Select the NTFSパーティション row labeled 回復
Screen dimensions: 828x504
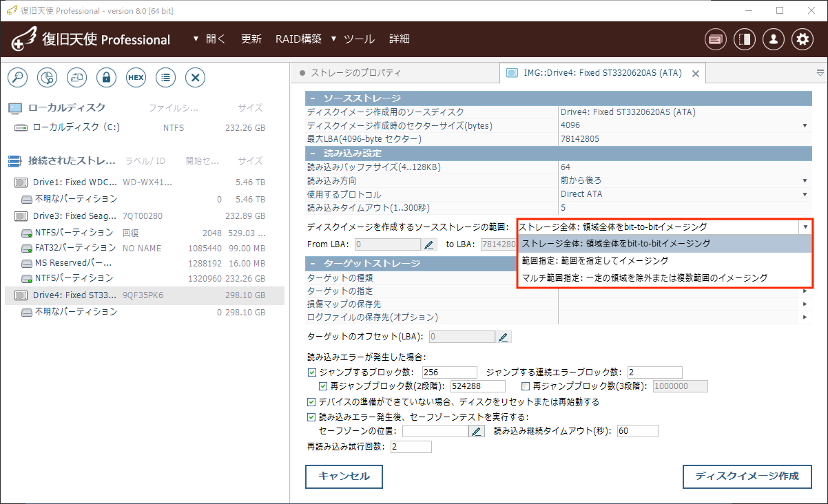coord(145,233)
